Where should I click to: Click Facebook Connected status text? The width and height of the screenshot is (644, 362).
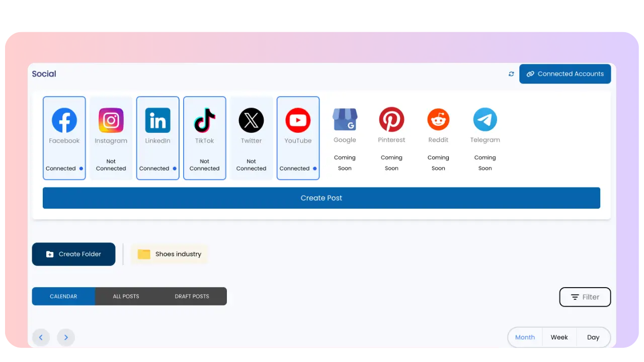click(61, 168)
